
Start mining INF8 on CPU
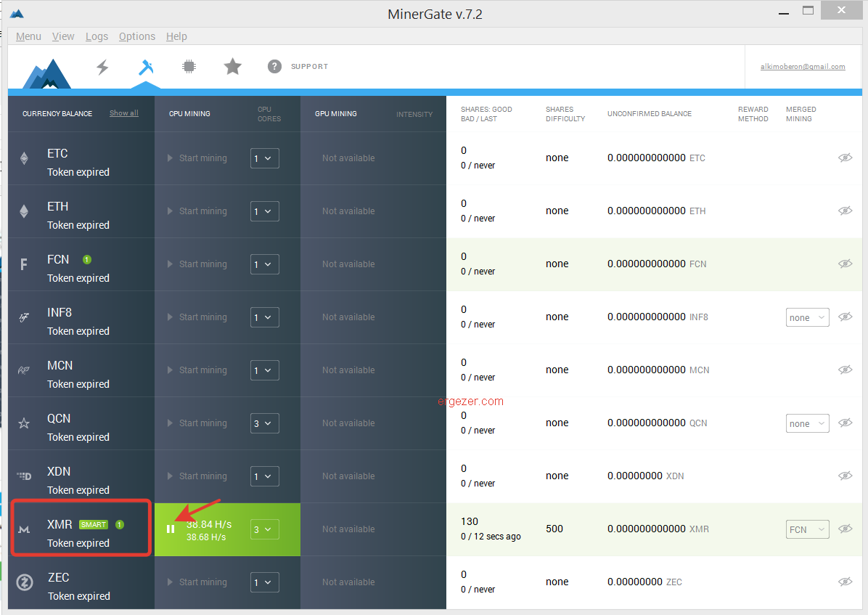197,317
